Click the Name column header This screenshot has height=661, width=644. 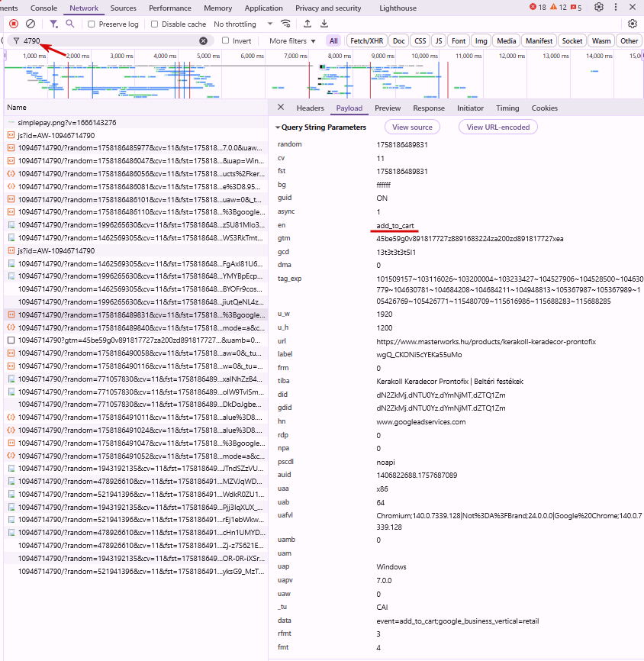pyautogui.click(x=136, y=108)
